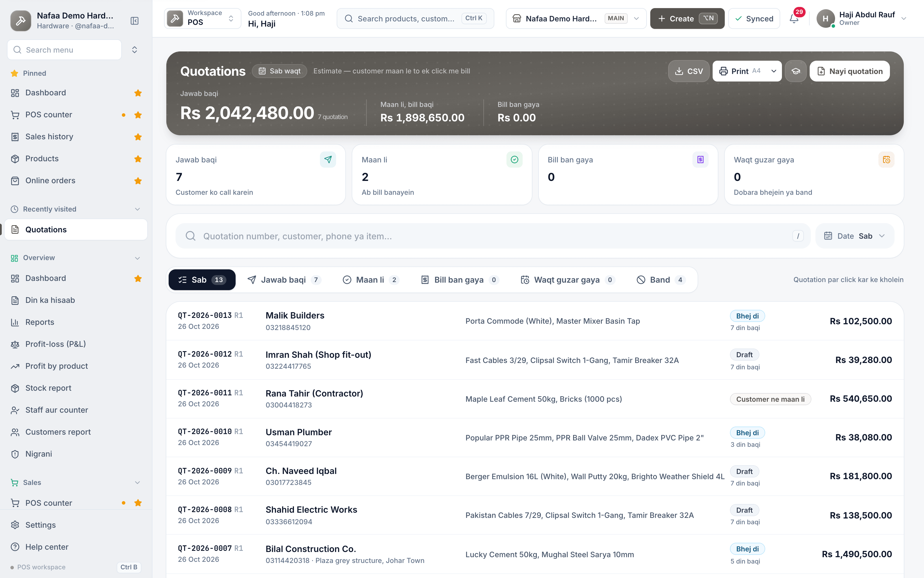Open Haji Abdul Rauf user menu

coord(861,18)
